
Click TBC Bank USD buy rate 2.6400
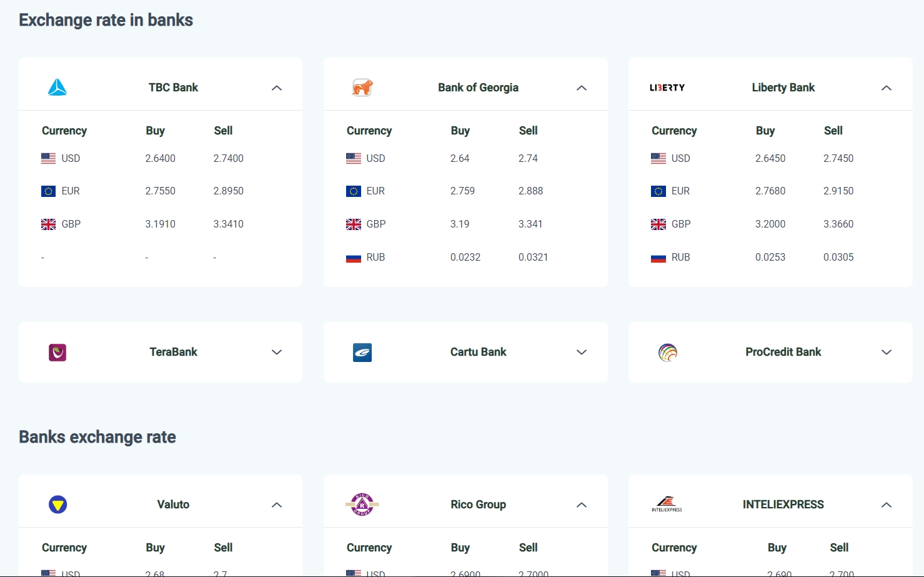pos(161,158)
